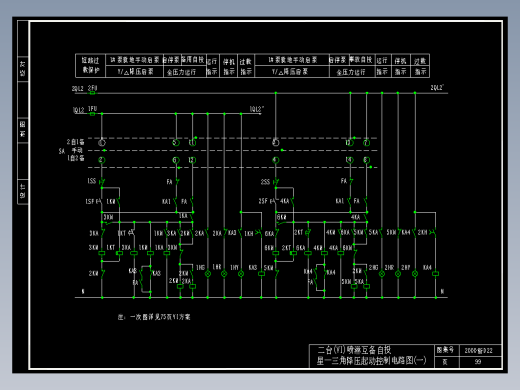Viewport: 520px width, 390px height.
Task: Click the 1FU fuse symbol
Action: point(92,114)
